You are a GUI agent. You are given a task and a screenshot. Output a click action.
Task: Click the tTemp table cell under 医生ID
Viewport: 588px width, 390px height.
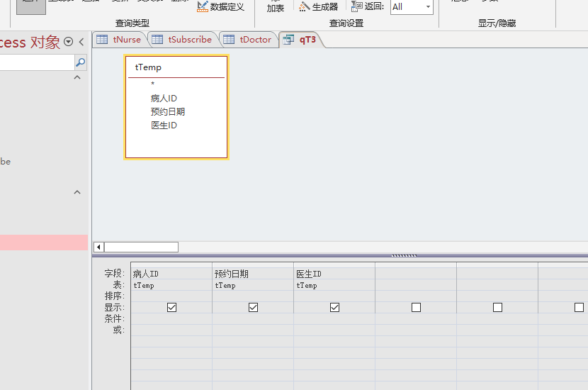coord(334,285)
